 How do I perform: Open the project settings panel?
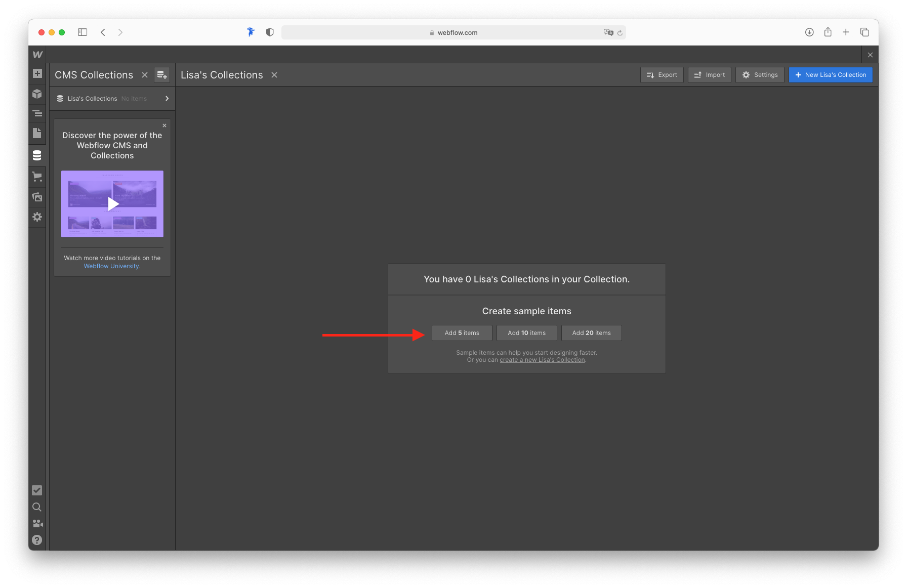coord(37,217)
